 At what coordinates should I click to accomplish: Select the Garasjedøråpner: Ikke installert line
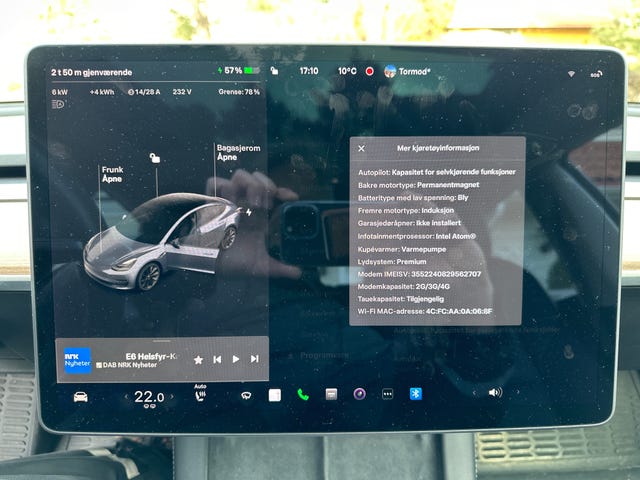(x=409, y=223)
